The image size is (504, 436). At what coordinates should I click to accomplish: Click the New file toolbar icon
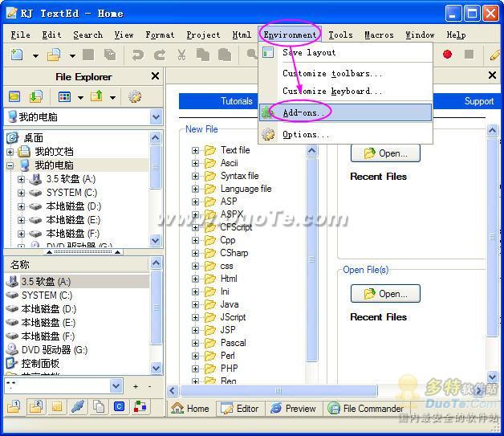17,55
